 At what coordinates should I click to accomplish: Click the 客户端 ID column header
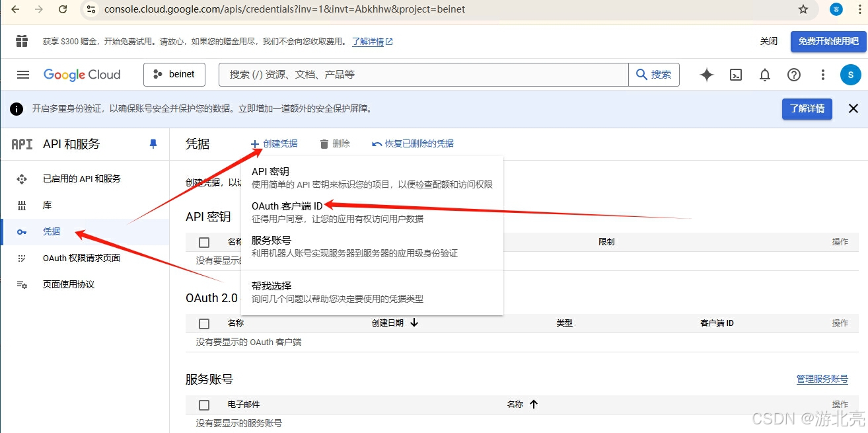717,323
